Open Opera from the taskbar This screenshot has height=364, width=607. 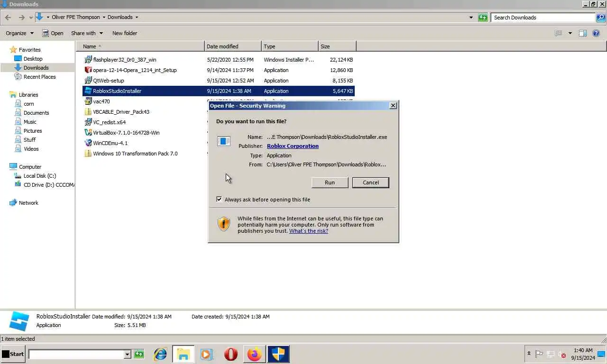coord(230,354)
